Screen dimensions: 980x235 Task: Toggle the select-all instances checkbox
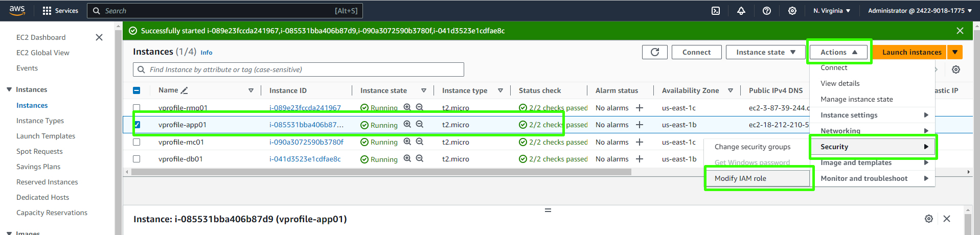point(136,90)
